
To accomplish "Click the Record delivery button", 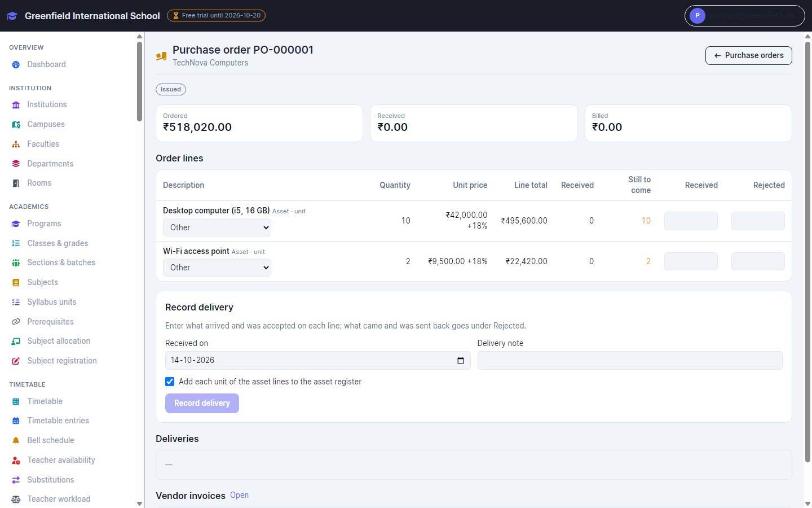I will pos(202,403).
